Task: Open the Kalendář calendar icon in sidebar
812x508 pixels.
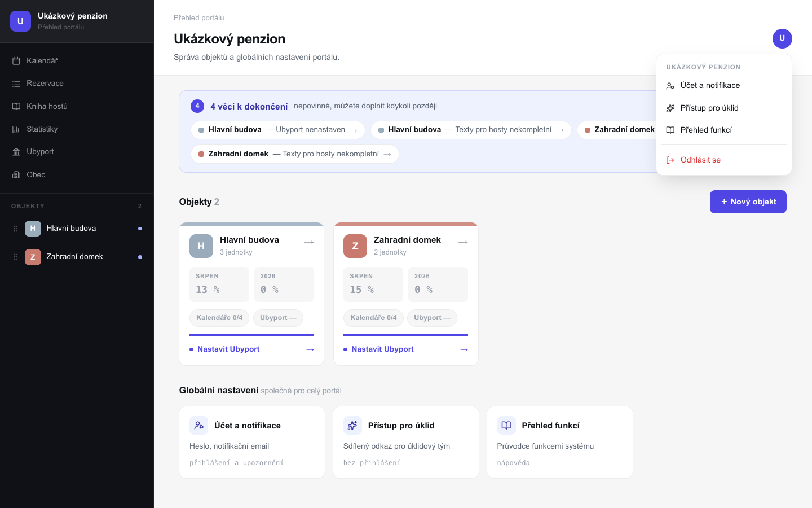Action: (x=16, y=61)
